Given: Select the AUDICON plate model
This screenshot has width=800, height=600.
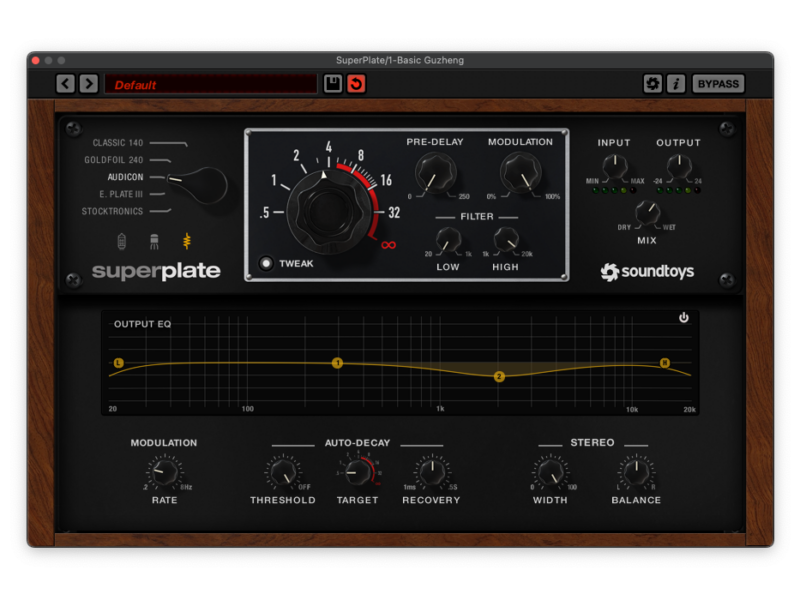Looking at the screenshot, I should coord(125,177).
